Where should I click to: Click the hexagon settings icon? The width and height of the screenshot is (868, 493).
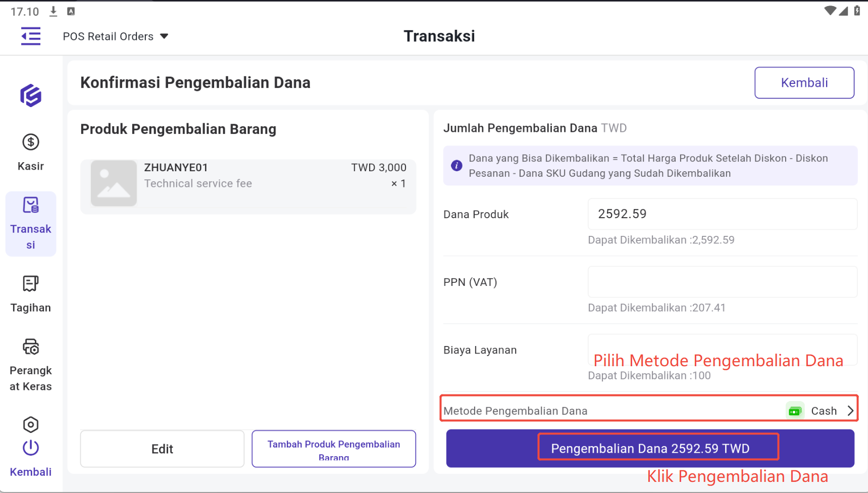(31, 425)
